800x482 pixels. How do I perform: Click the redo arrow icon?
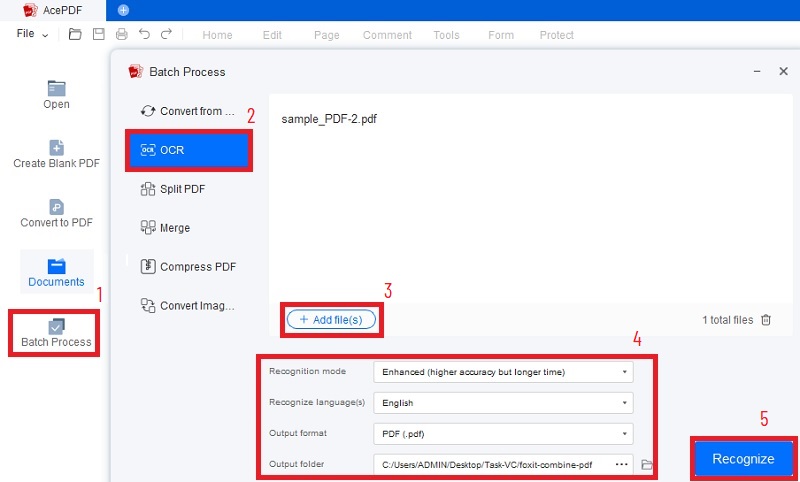(x=166, y=34)
